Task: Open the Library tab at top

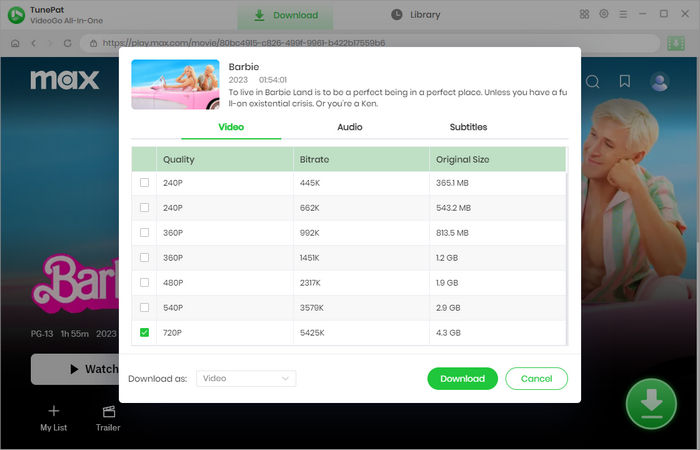Action: click(416, 15)
